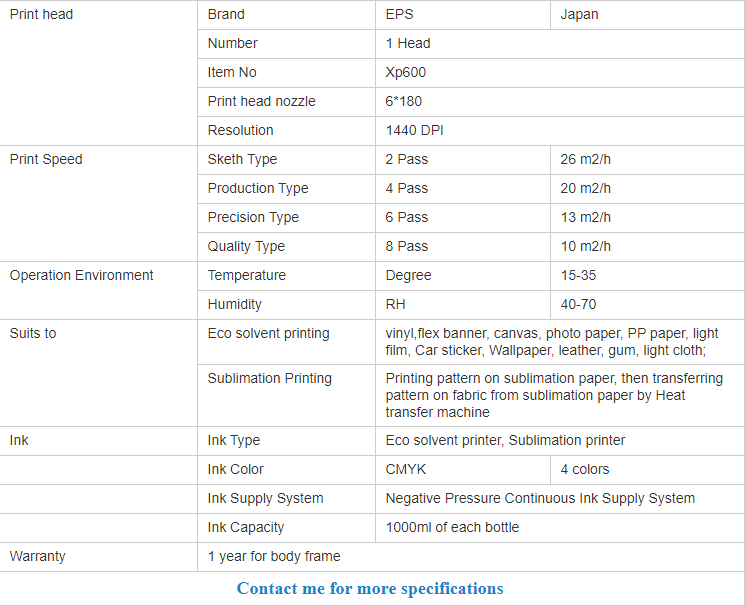
Task: Click the 'Japan' cell
Action: [x=580, y=15]
